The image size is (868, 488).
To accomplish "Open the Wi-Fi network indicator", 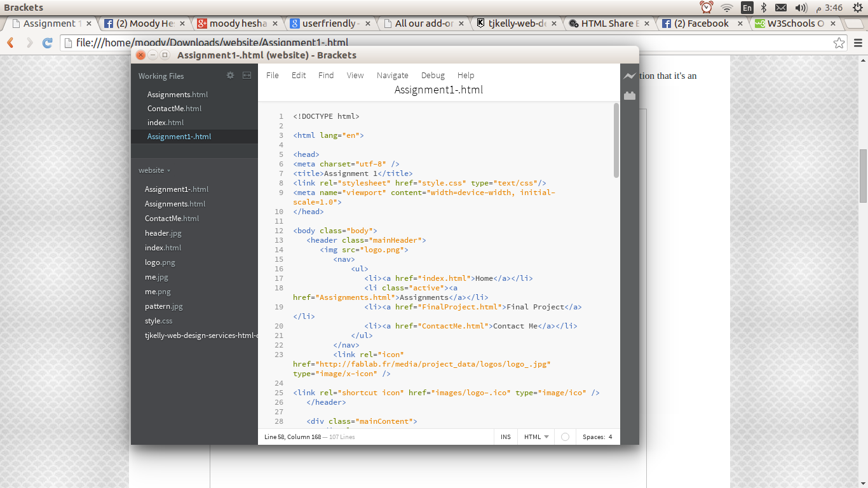I will point(726,8).
